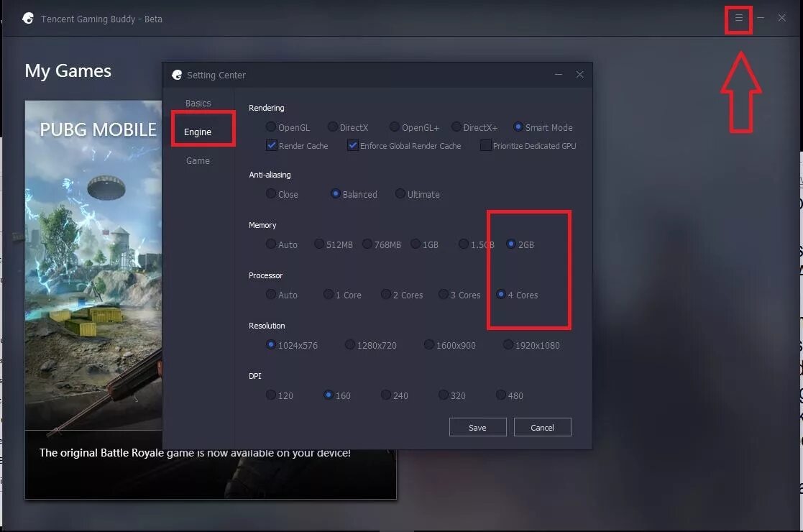Select Smart Mode rendering
Image resolution: width=803 pixels, height=532 pixels.
pos(518,127)
